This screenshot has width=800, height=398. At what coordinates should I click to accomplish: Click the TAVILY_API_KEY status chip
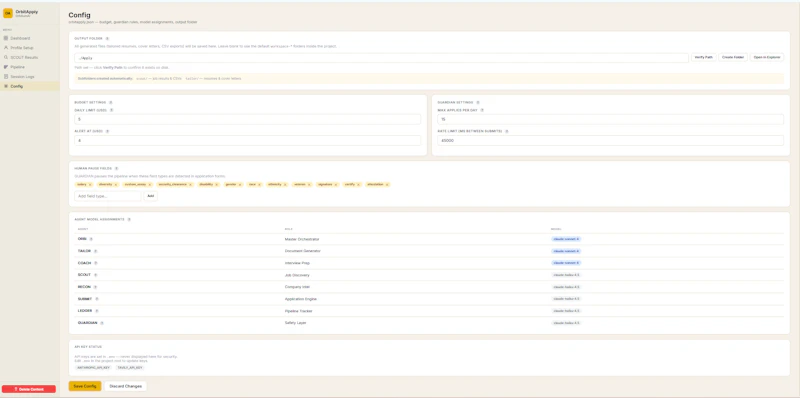[130, 367]
